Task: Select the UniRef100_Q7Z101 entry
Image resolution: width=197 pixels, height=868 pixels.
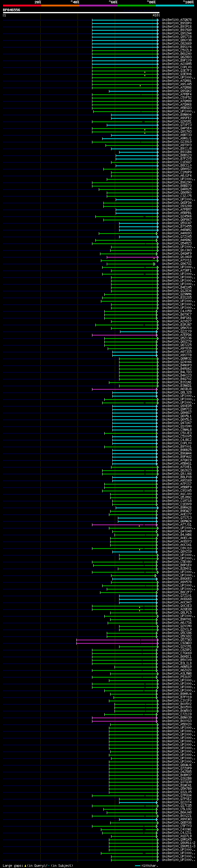Action: tap(177, 596)
